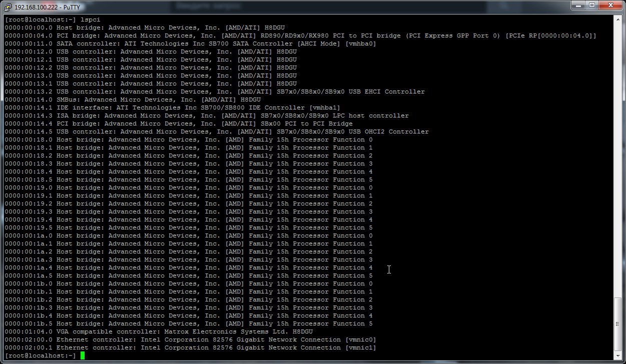This screenshot has height=364, width=626.
Task: Click the green cursor at bottom prompt
Action: point(83,355)
